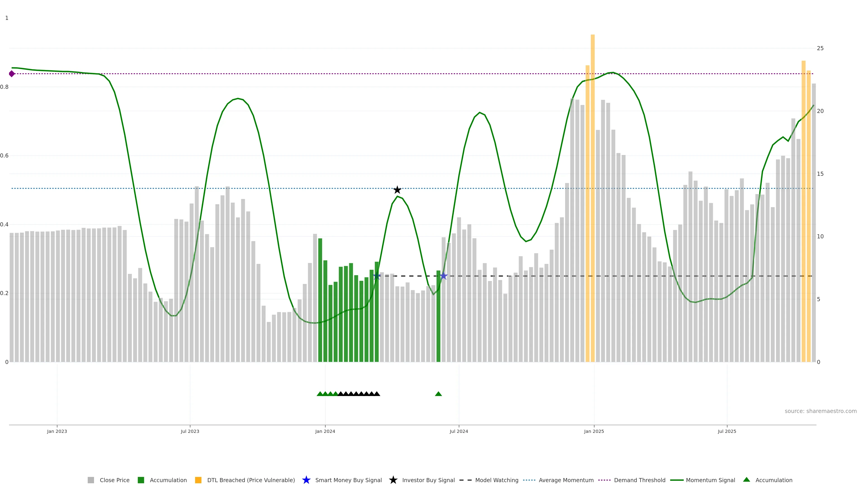Click the Jul 2025 axis label

(727, 432)
